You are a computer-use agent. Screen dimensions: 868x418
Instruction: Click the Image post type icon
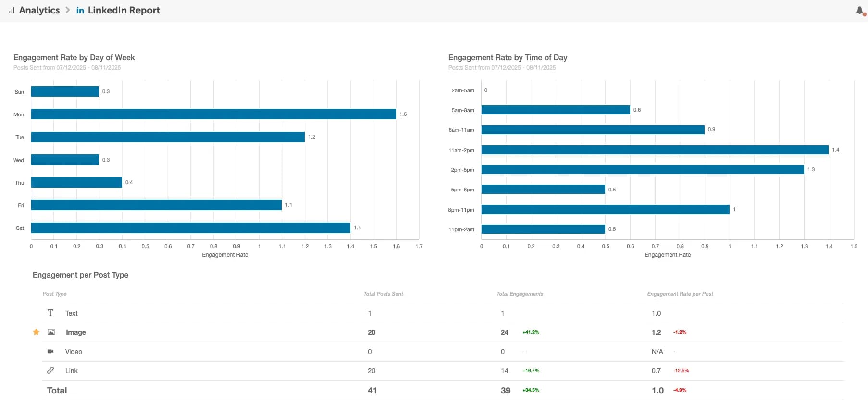coord(51,332)
